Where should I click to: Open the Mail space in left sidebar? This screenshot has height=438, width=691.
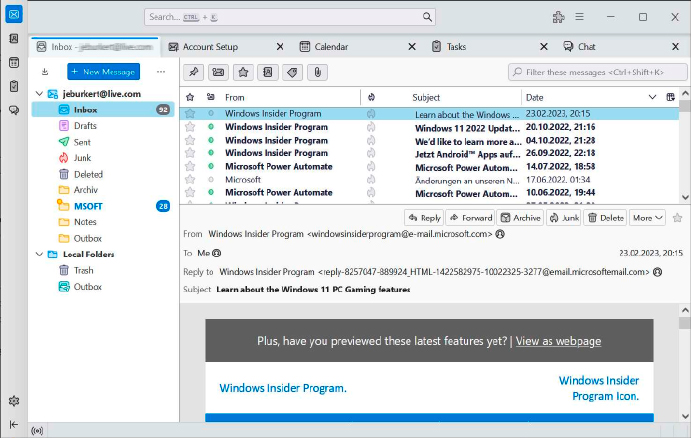[x=14, y=15]
